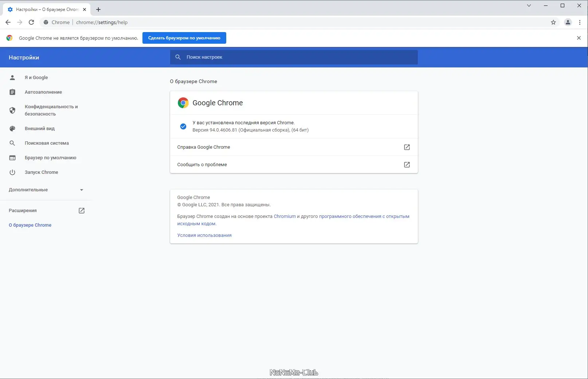Bookmark this page with the star icon
Viewport: 588px width, 379px height.
click(x=553, y=22)
